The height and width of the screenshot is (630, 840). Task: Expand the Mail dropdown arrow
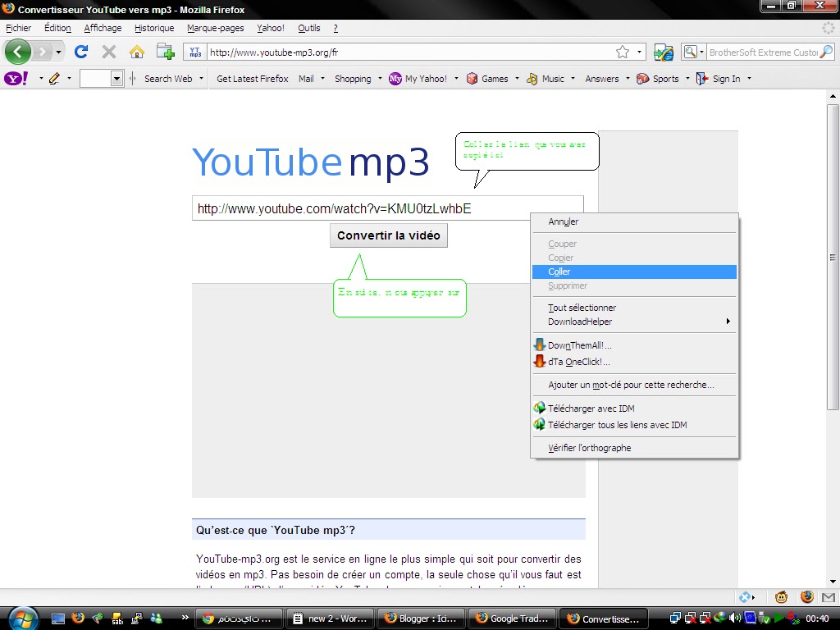point(322,79)
